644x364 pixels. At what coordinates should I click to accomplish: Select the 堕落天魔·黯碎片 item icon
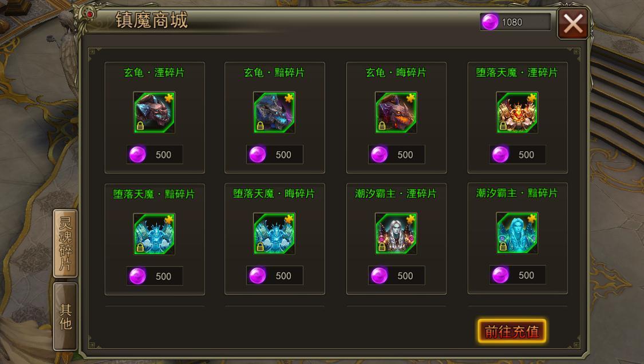(x=155, y=234)
